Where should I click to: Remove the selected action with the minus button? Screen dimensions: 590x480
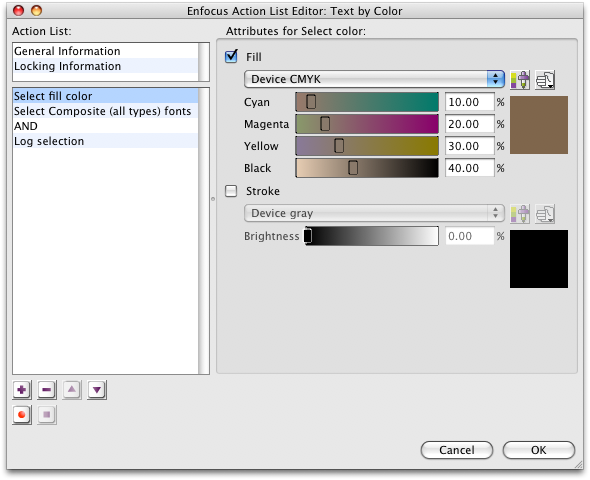coord(47,390)
